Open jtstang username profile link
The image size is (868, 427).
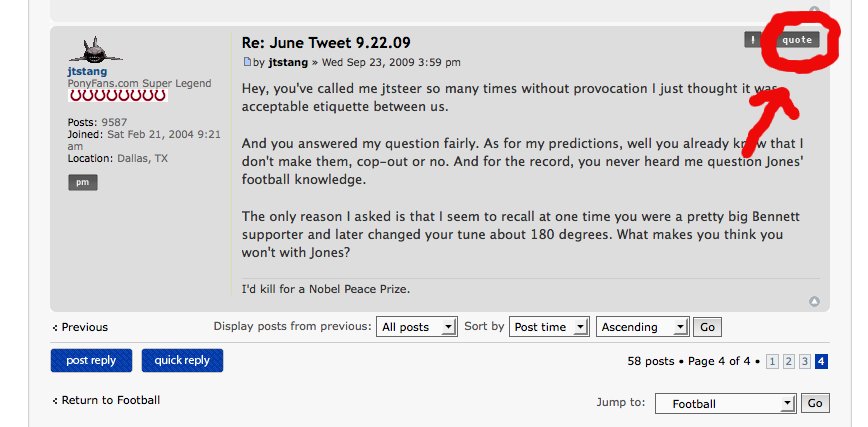[x=87, y=71]
